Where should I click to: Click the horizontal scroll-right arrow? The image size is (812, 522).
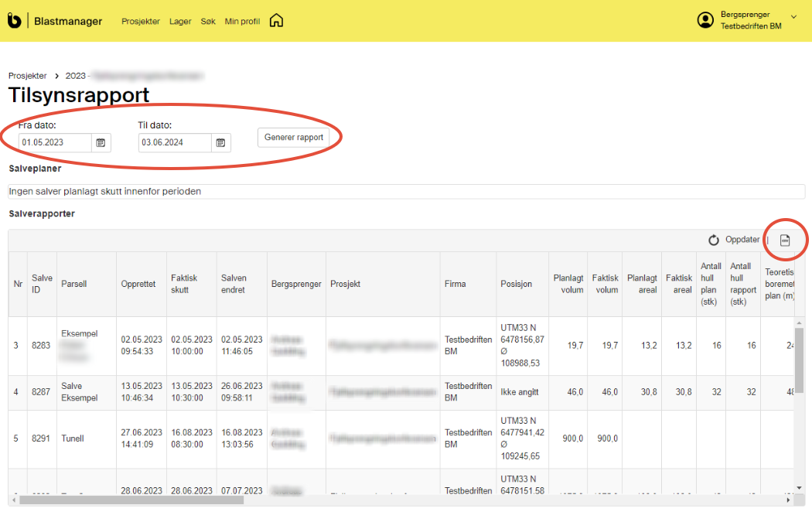coord(788,500)
